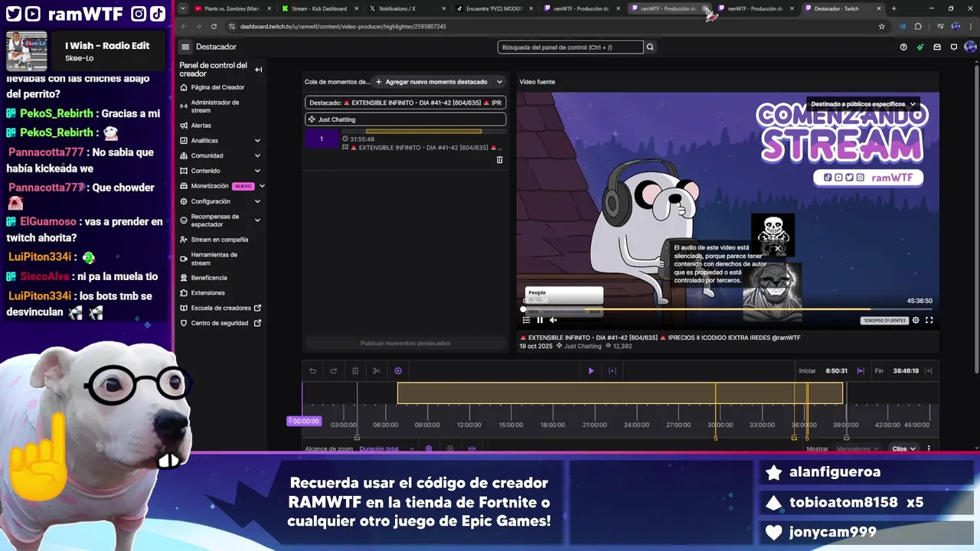Open the user avatar menu
The width and height of the screenshot is (980, 551).
[x=970, y=47]
